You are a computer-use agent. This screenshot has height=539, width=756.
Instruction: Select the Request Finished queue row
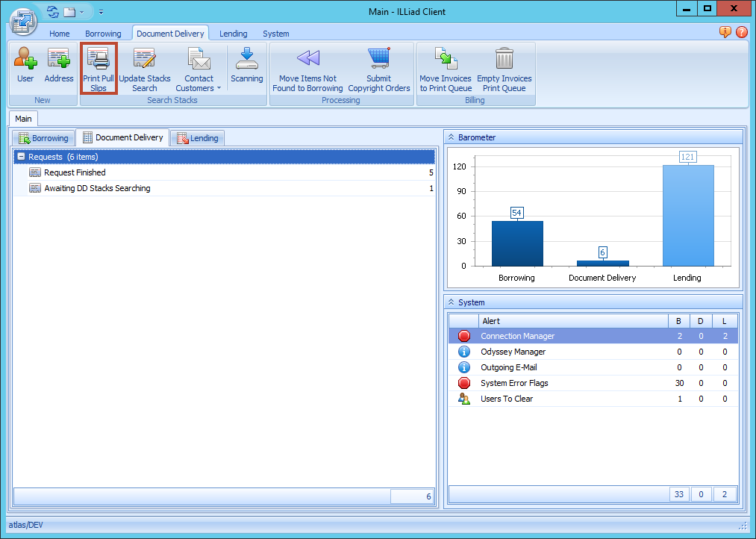(x=75, y=172)
